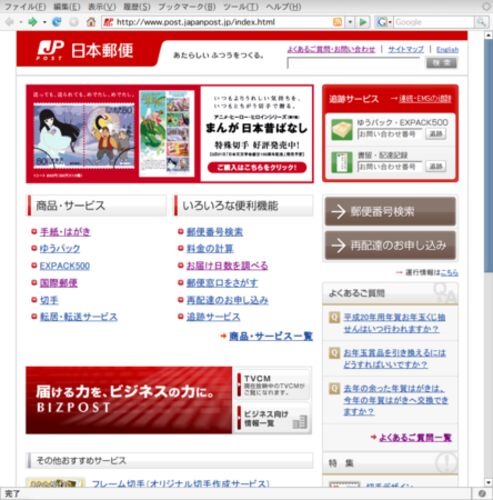Open the ブックマーク(B) menu
The width and height of the screenshot is (493, 500).
187,7
